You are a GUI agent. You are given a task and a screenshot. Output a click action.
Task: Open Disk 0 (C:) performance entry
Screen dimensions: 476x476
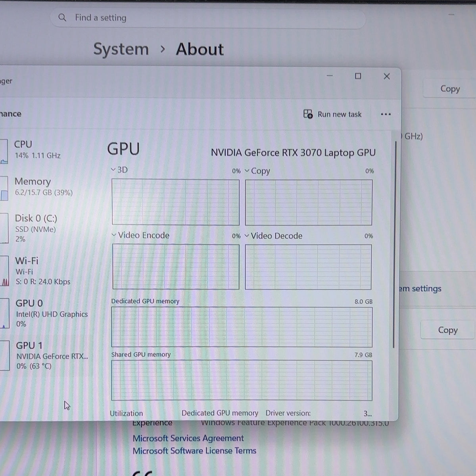pos(36,228)
